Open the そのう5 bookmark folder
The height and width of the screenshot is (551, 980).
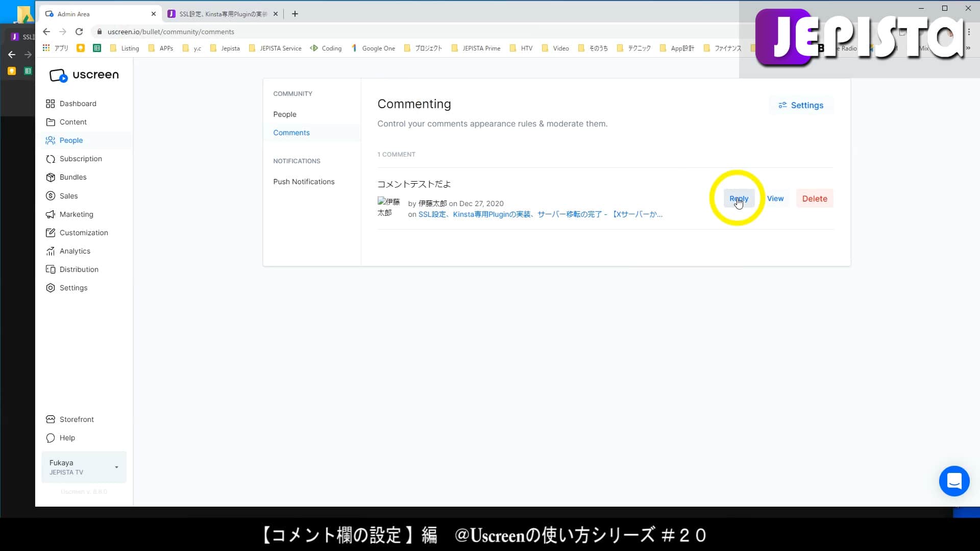point(593,48)
